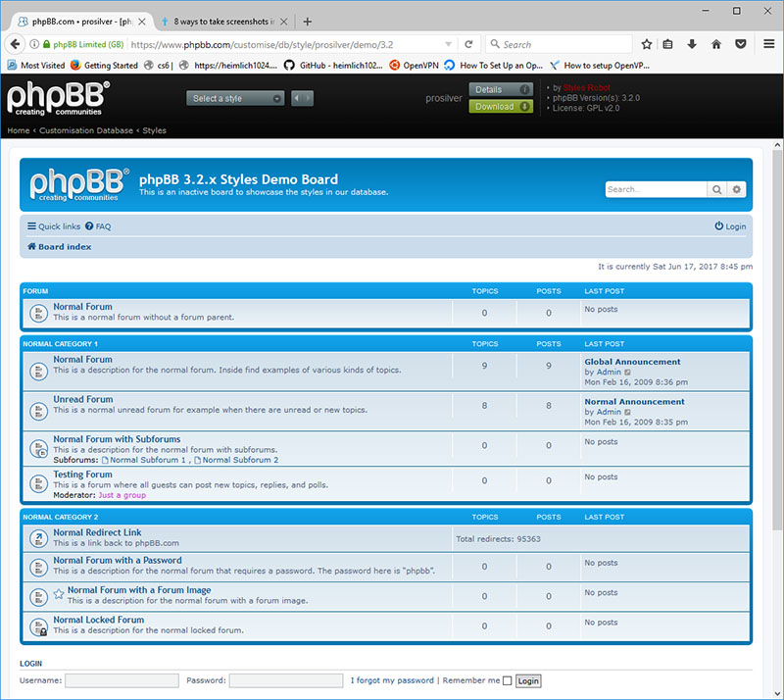Focus the Username input field
The height and width of the screenshot is (700, 784).
point(122,680)
